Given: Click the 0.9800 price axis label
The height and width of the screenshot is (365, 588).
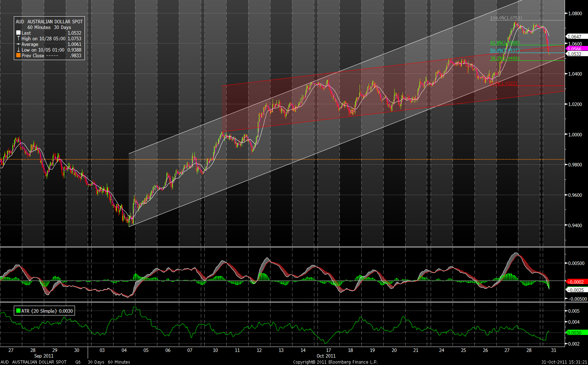Looking at the screenshot, I should (575, 165).
